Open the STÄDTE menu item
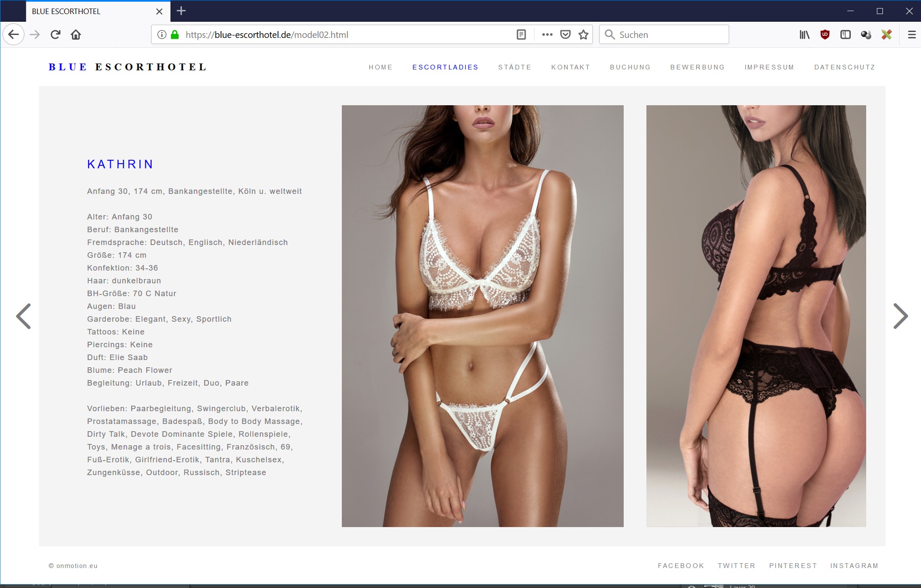This screenshot has height=588, width=921. tap(515, 67)
